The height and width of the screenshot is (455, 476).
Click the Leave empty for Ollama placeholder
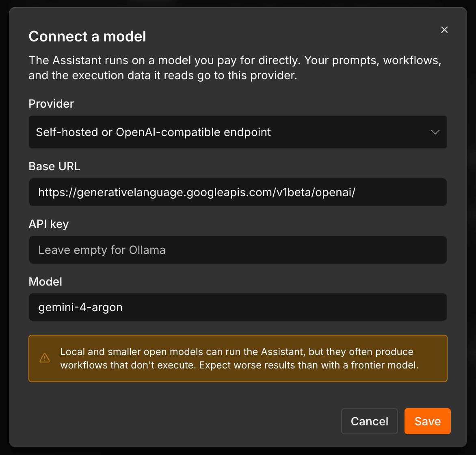click(x=102, y=250)
